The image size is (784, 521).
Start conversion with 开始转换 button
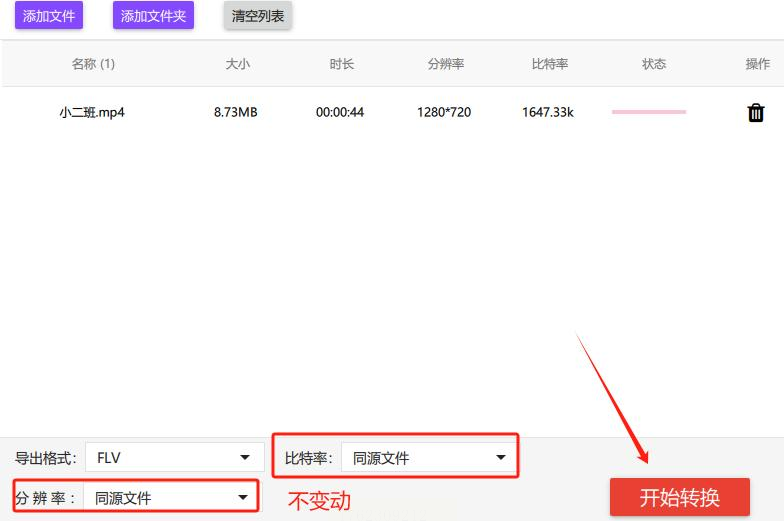680,498
